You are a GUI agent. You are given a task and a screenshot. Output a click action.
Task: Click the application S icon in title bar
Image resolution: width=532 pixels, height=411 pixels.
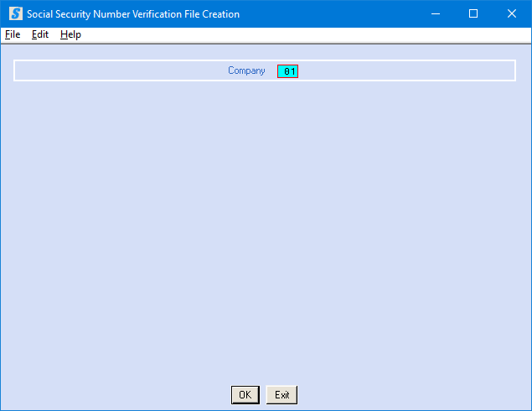coord(16,14)
